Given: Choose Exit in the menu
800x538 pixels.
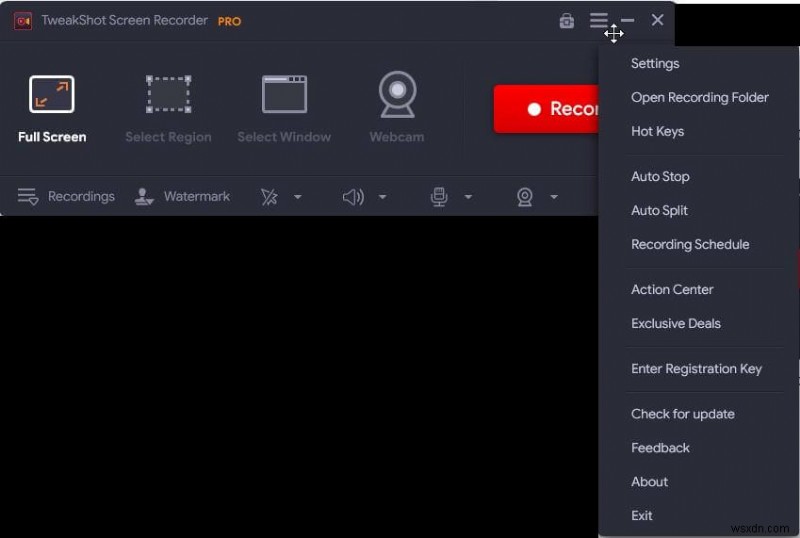Looking at the screenshot, I should (x=641, y=516).
